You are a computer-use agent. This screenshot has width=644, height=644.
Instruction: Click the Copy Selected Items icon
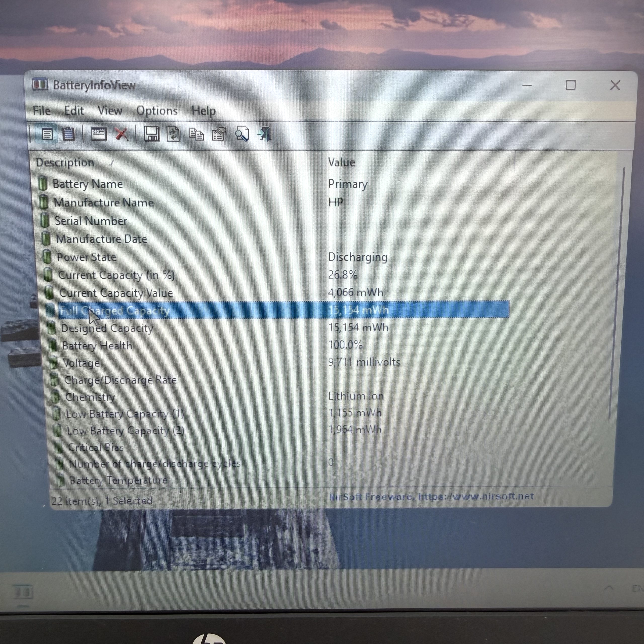pyautogui.click(x=196, y=134)
